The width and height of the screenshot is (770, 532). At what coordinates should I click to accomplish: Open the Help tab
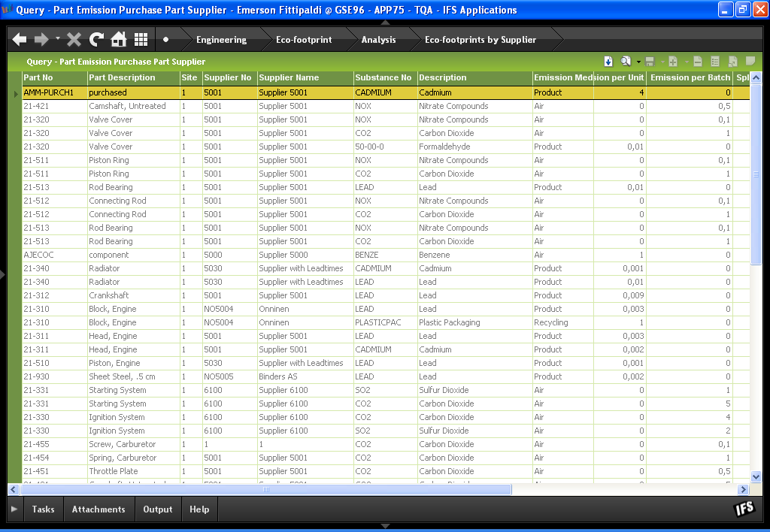(x=199, y=509)
